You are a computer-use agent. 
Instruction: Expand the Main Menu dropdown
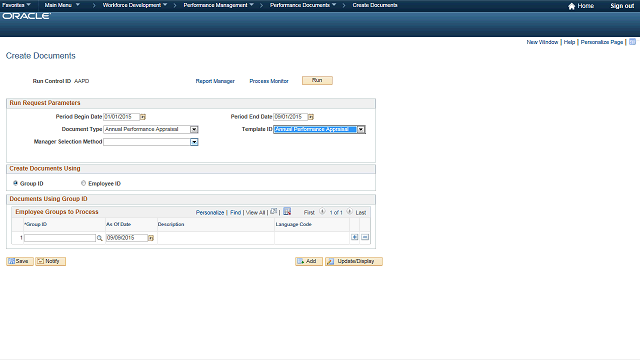(62, 5)
